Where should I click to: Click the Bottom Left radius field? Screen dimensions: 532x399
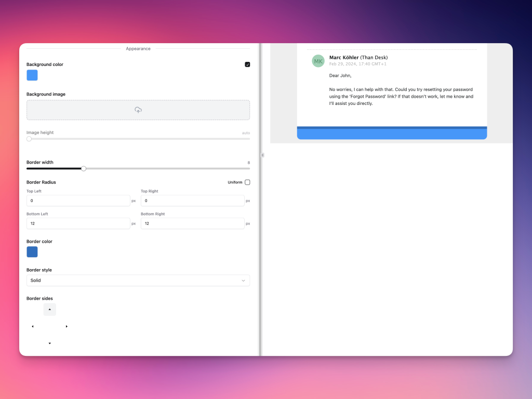(78, 223)
